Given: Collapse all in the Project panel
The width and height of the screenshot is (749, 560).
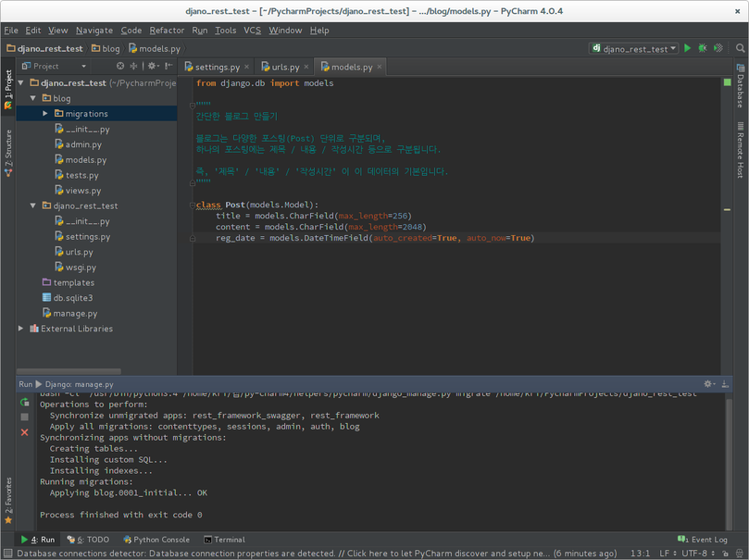Looking at the screenshot, I should 133,66.
